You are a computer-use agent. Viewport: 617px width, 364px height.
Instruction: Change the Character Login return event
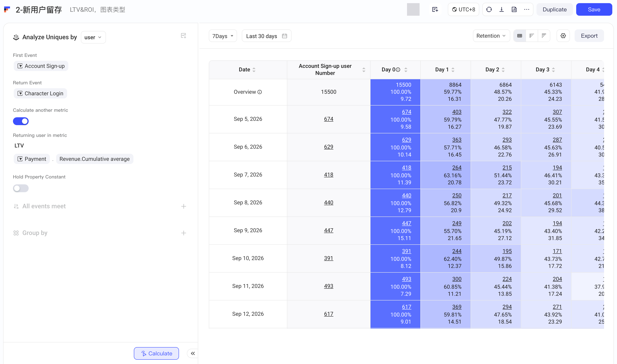pos(40,94)
